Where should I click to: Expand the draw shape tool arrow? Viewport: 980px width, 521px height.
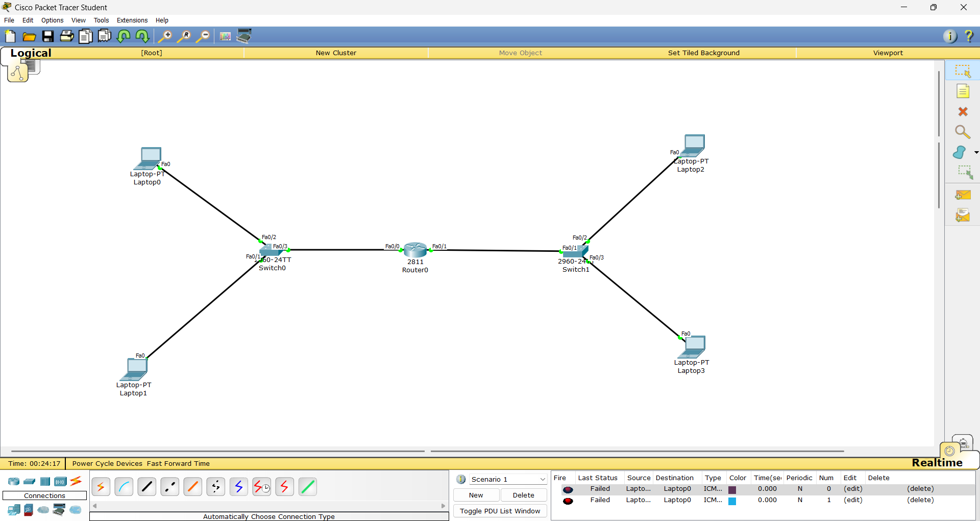coord(976,152)
